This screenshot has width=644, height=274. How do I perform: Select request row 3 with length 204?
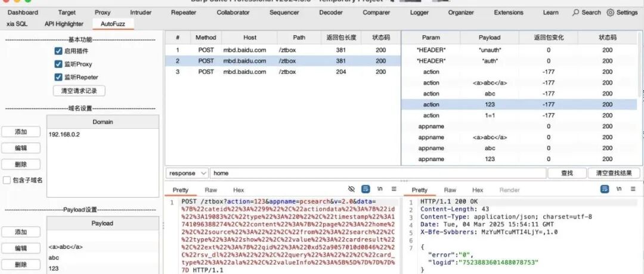(x=283, y=72)
